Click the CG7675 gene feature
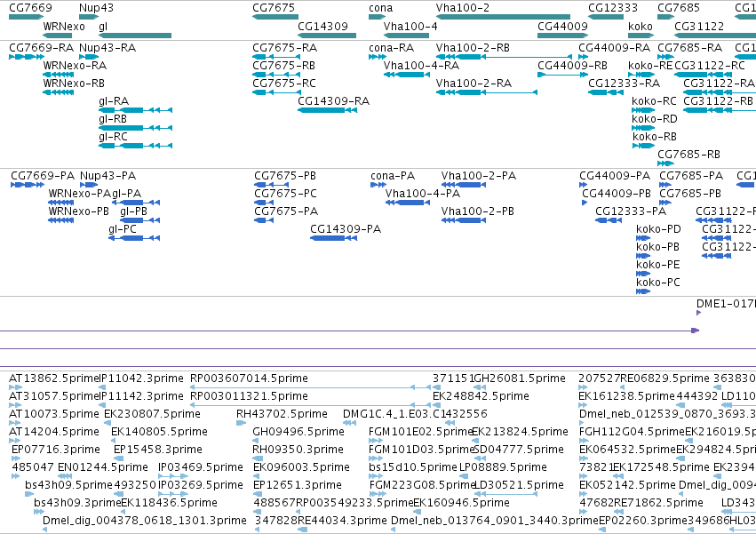 275,17
